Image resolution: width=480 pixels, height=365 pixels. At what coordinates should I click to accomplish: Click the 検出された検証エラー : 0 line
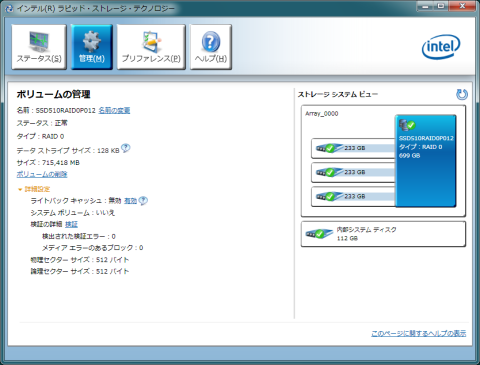[79, 236]
